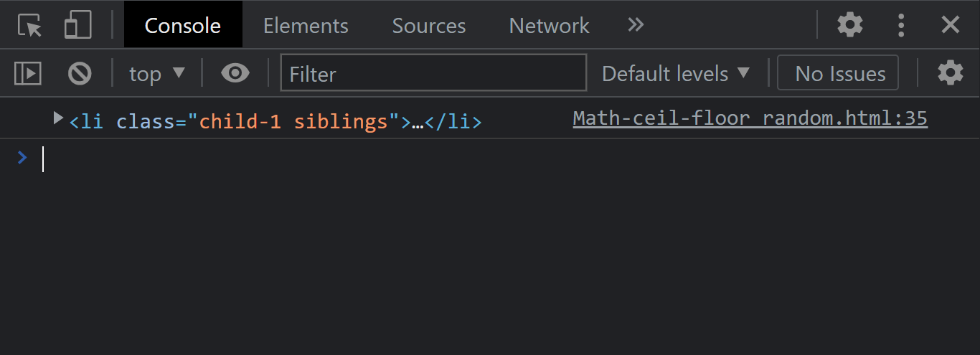The image size is (980, 355).
Task: Expand the li child-1 siblings element
Action: [x=59, y=118]
